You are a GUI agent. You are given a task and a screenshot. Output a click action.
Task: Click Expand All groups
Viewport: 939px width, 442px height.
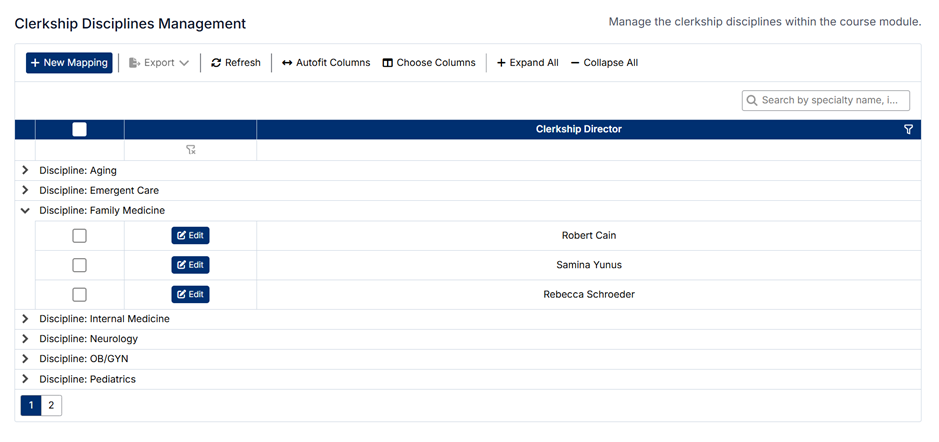pos(527,63)
